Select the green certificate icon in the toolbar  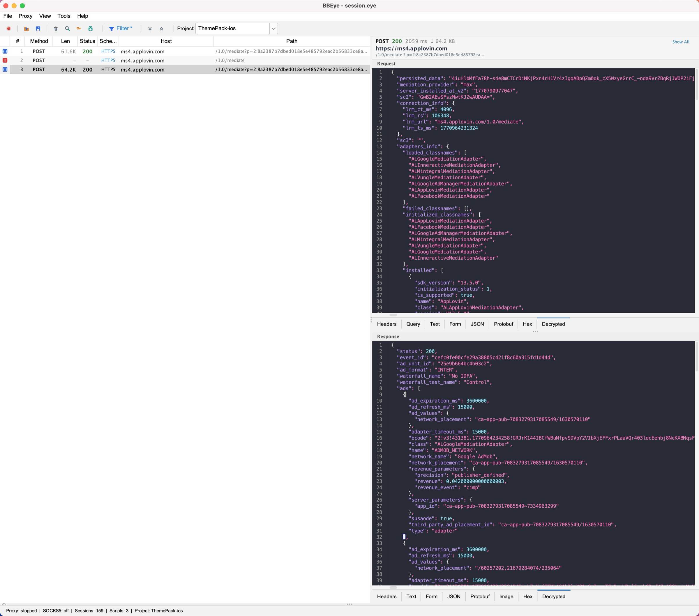(90, 29)
